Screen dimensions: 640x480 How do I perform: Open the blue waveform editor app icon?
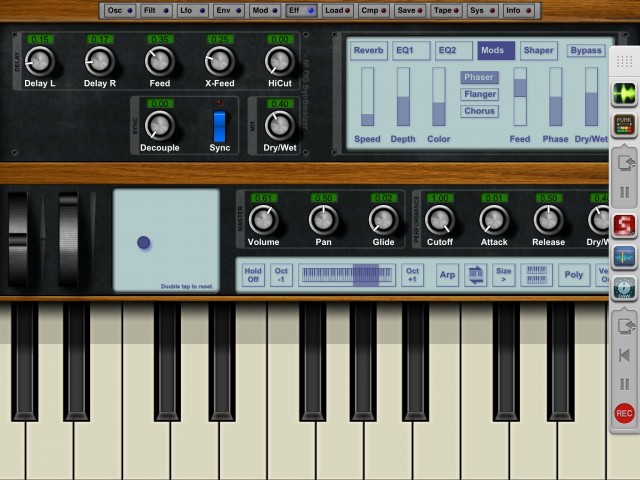point(625,257)
